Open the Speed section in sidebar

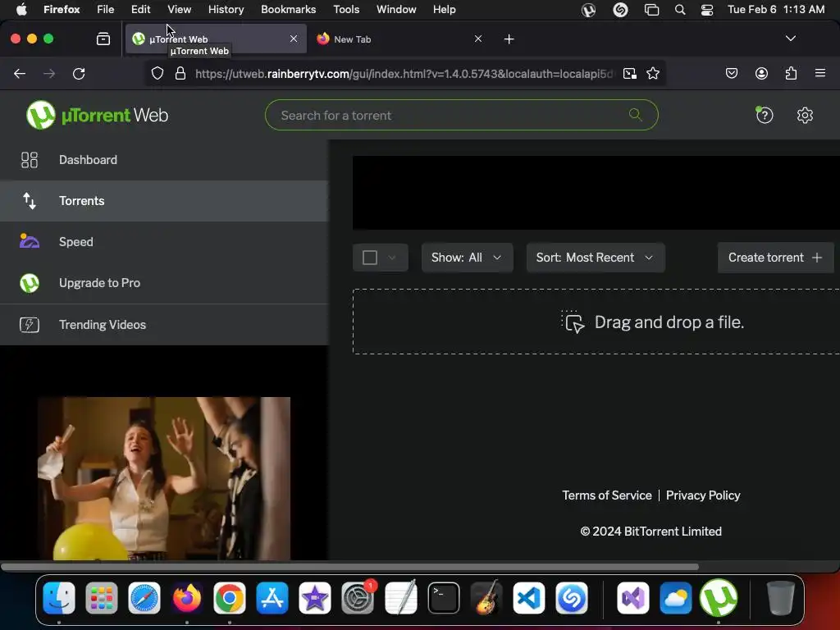click(x=164, y=242)
